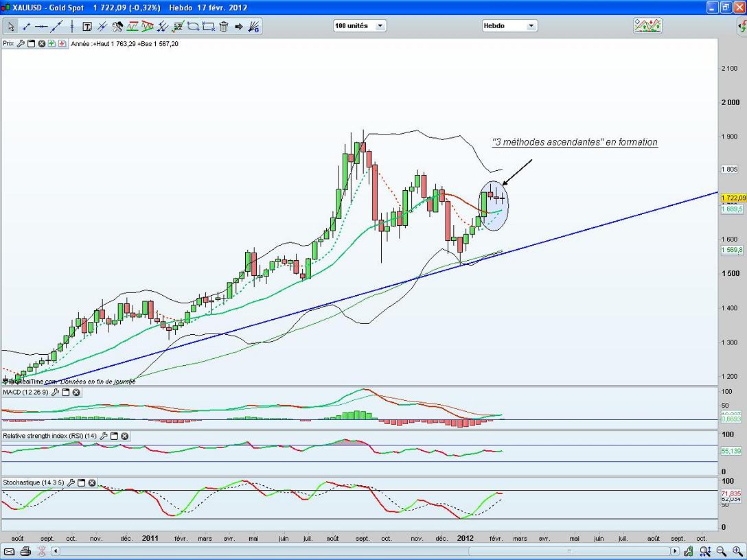Click the '3 méthodes ascendantes' annotation text
Viewport: 747px width, 560px height.
click(x=575, y=142)
